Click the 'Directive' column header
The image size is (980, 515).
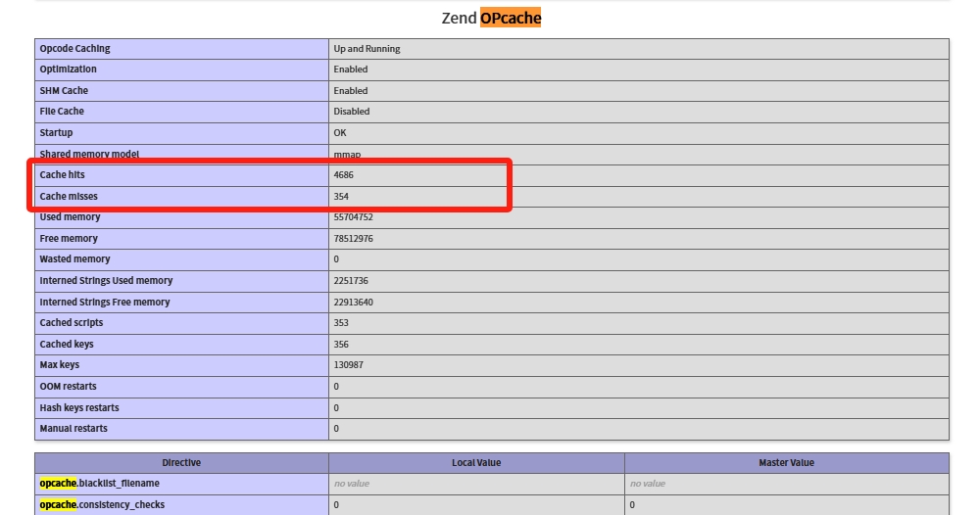(181, 462)
